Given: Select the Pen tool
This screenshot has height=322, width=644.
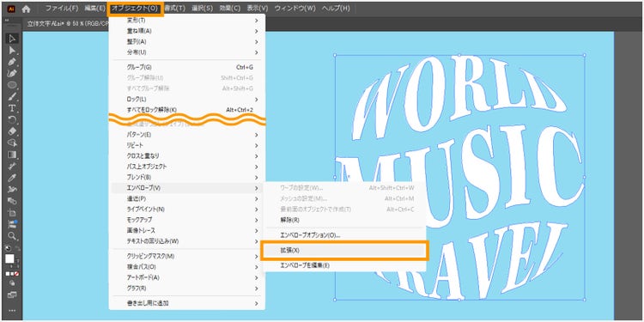Looking at the screenshot, I should (12, 62).
